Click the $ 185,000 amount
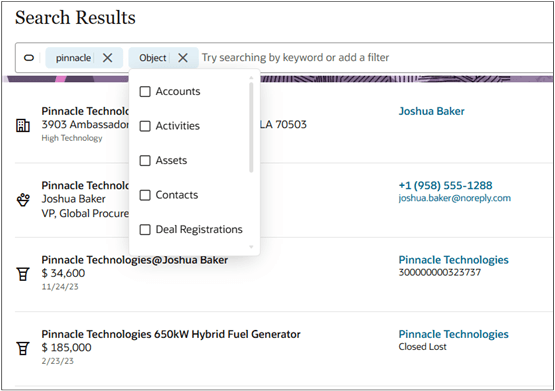Viewport: 555px width, 391px height. tap(67, 347)
